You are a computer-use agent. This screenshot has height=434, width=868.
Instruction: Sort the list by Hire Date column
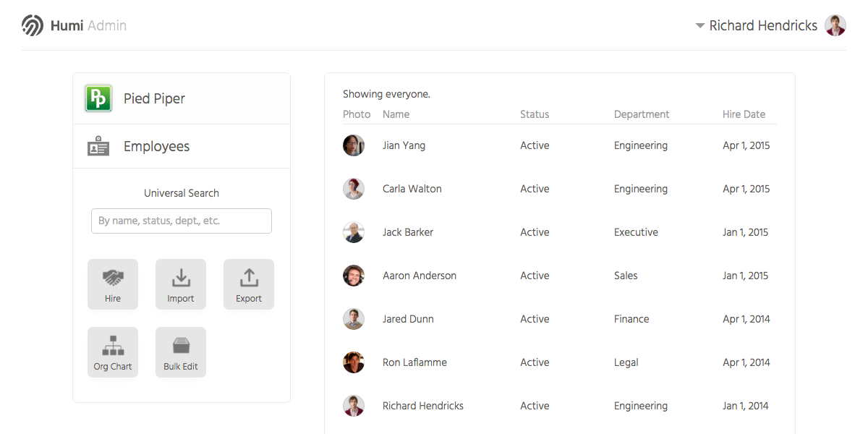point(744,114)
